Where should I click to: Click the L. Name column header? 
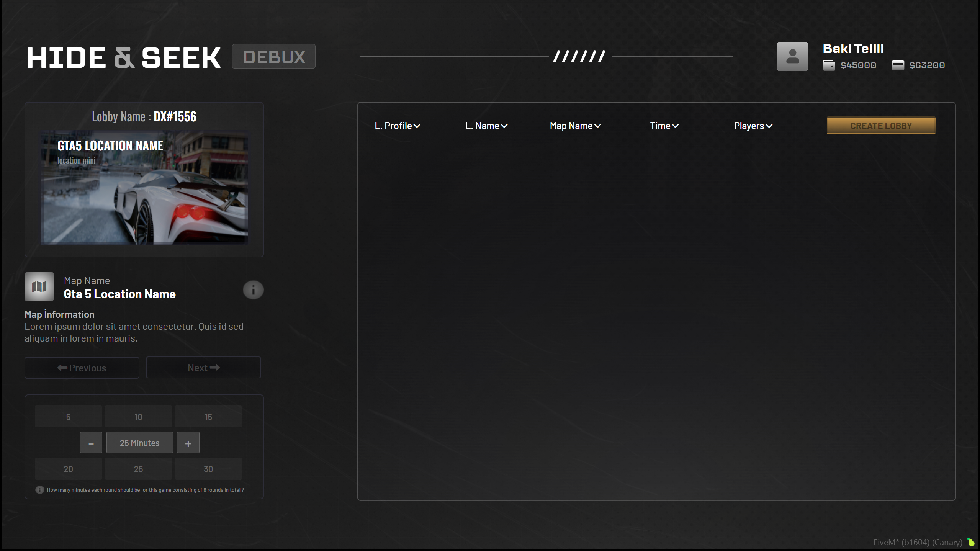486,126
